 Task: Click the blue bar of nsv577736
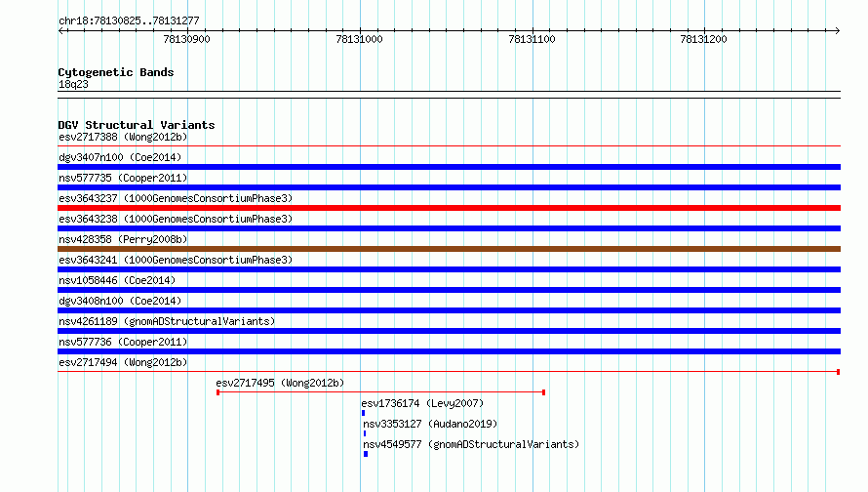click(x=449, y=351)
